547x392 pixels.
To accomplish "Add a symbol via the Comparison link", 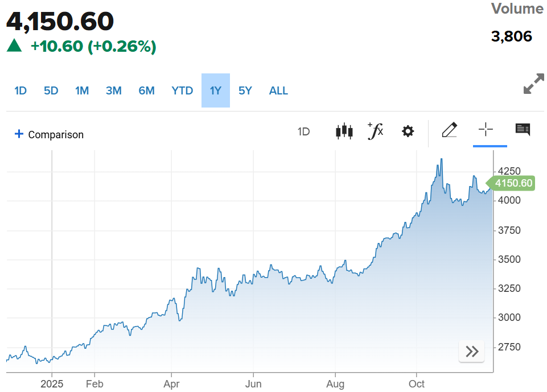I will (x=56, y=135).
